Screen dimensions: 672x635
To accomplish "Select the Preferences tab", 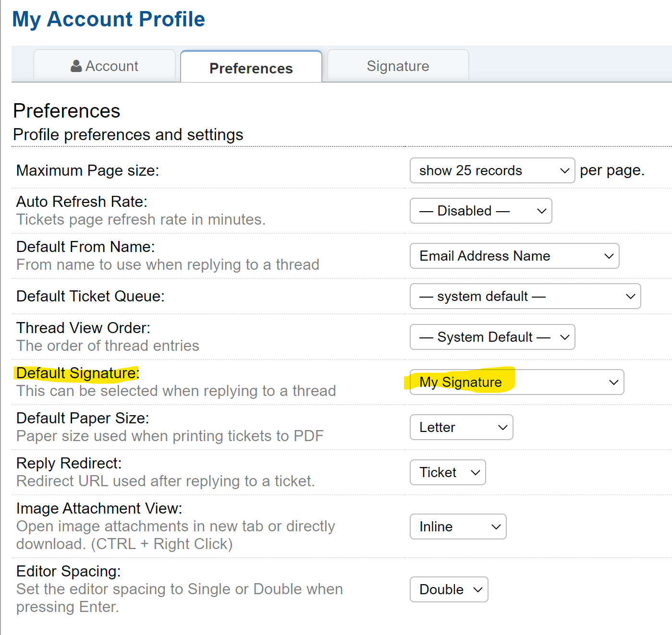I will click(x=251, y=68).
